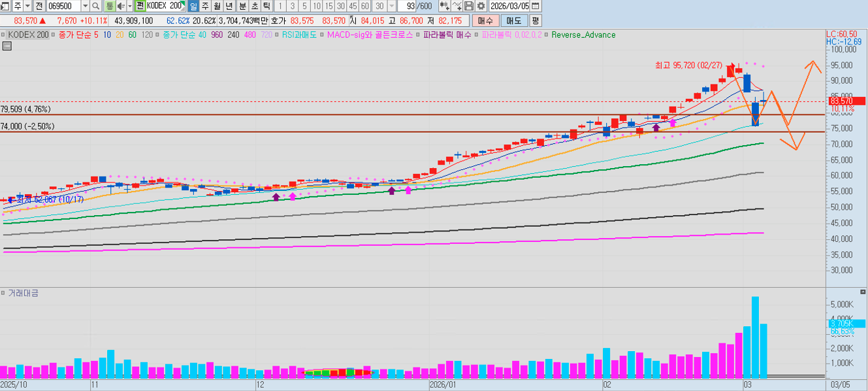Switch to the 월 monthly chart
Viewport: 868px width, 391px height.
pyautogui.click(x=217, y=6)
